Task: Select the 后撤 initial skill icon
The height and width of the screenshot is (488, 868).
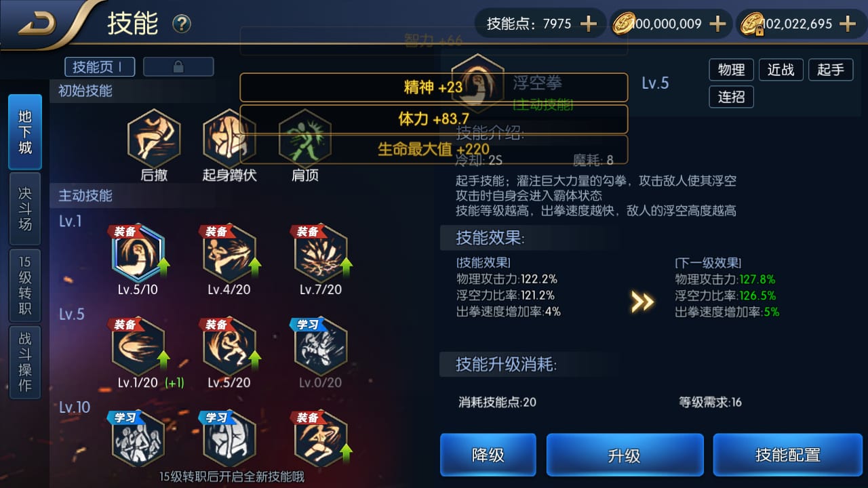Action: [x=154, y=138]
